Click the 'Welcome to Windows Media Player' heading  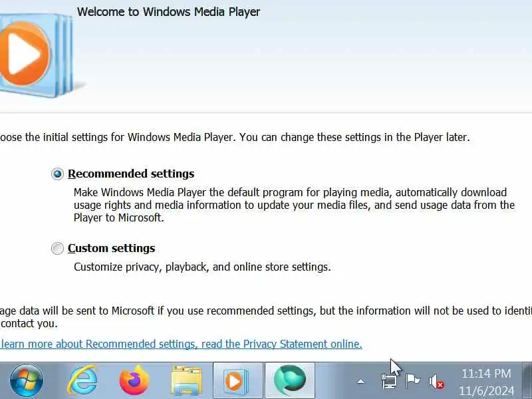(x=168, y=12)
